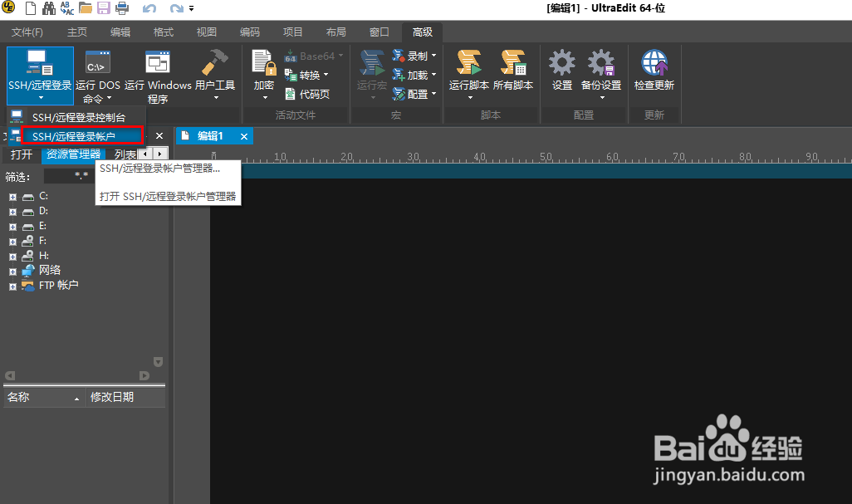
Task: Switch to the 编辑 ribbon tab
Action: (120, 32)
